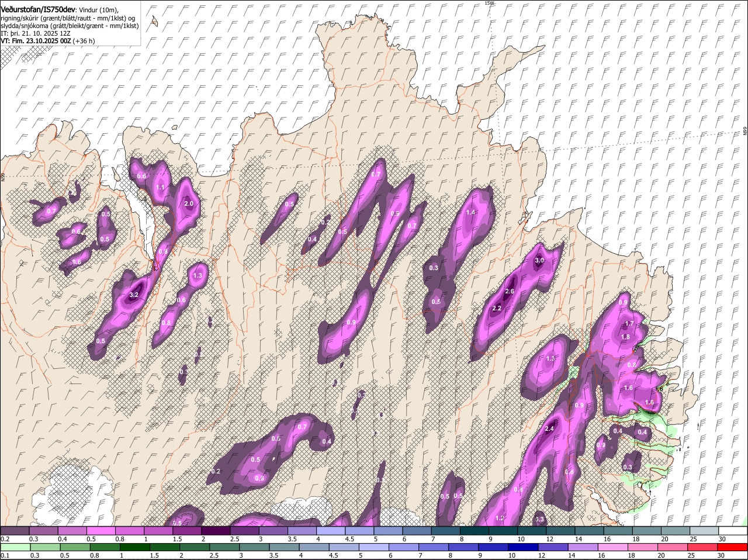Click the legend description line starting slydda/snjókoma
Screen dimensions: 748x560
pos(70,26)
